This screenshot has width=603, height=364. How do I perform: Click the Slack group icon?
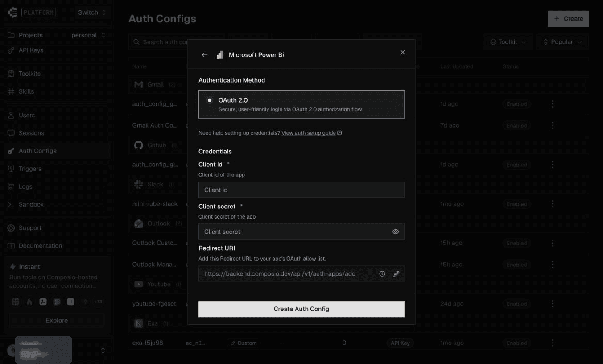[139, 184]
